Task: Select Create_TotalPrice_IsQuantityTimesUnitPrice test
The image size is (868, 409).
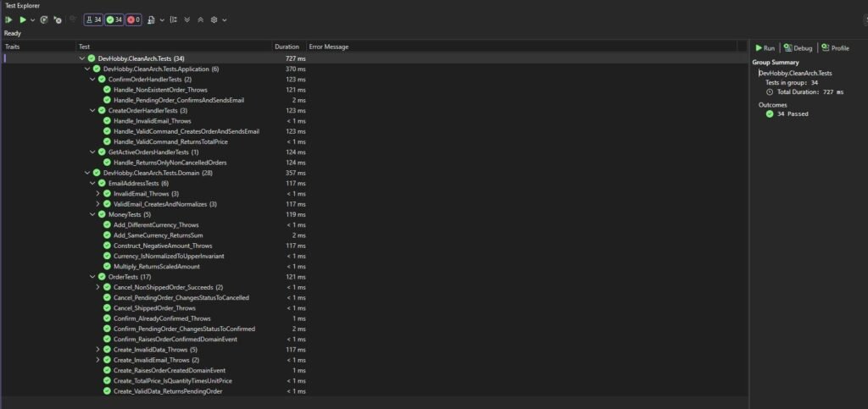Action: (173, 381)
